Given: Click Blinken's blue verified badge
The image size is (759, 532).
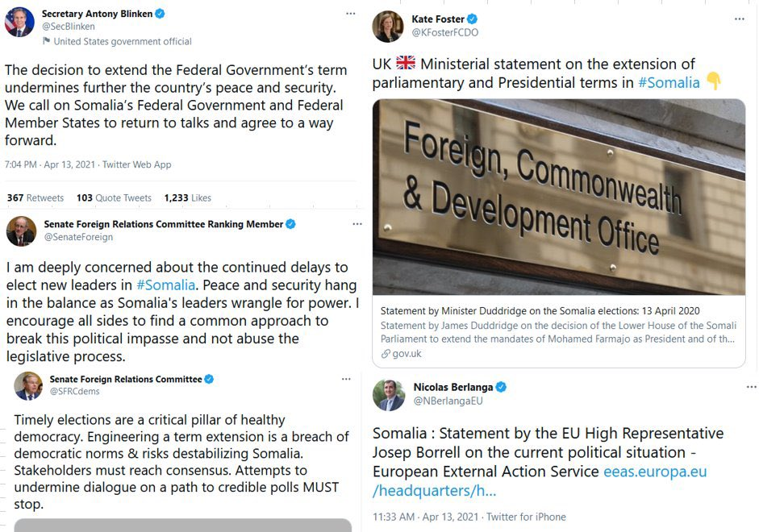Looking at the screenshot, I should (161, 14).
